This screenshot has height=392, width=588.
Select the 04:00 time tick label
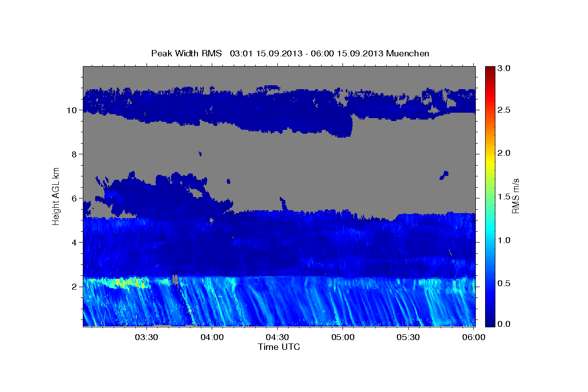pyautogui.click(x=212, y=338)
